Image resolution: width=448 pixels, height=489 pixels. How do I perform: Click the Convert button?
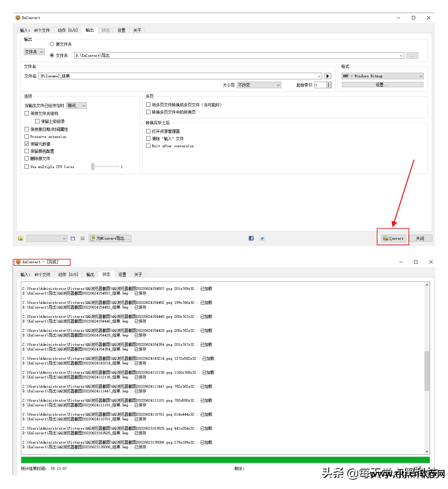pos(393,238)
